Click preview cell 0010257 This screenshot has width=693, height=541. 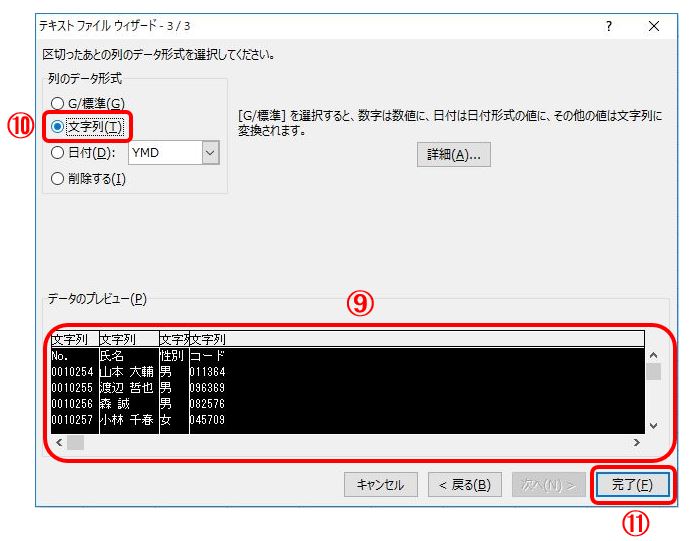coord(72,419)
